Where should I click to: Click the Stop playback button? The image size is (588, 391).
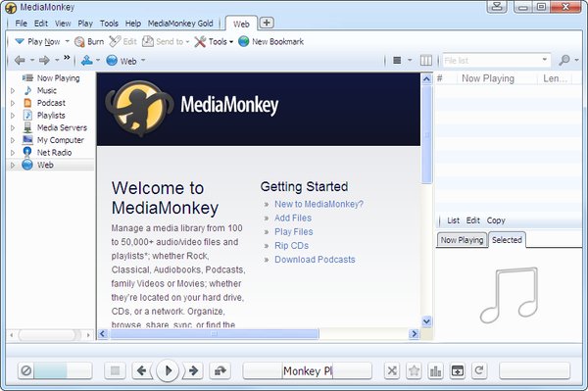click(x=115, y=370)
